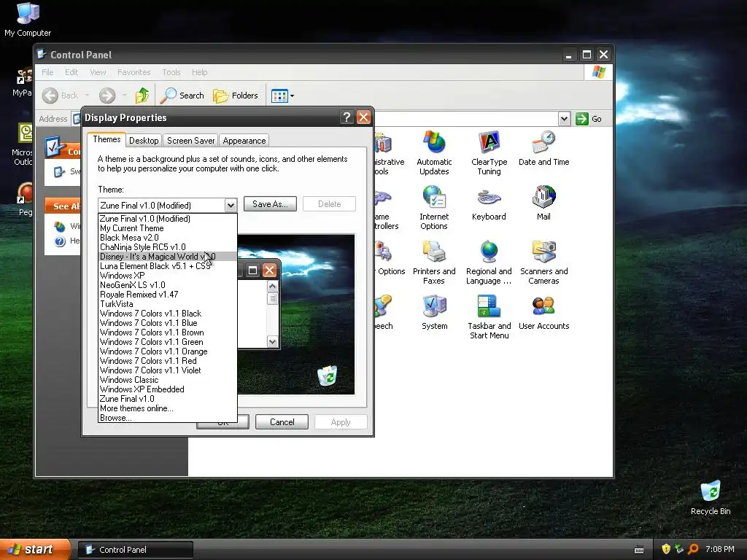
Task: Click the clock showing 7:08 PM
Action: coord(719,549)
